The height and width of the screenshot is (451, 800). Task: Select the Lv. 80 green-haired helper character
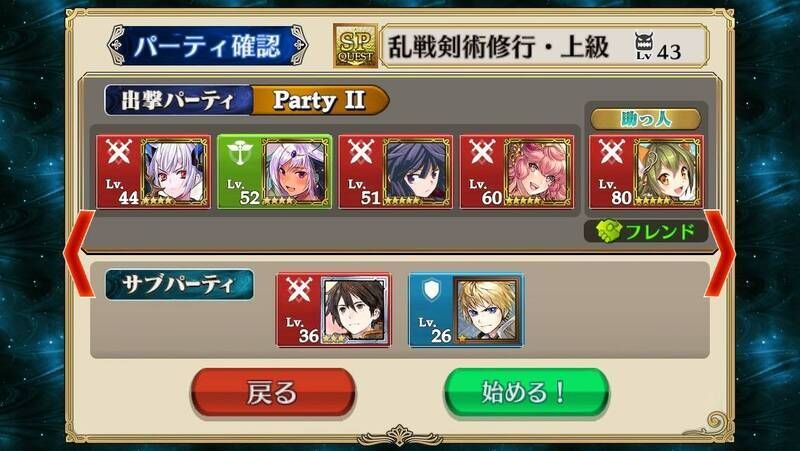point(646,171)
